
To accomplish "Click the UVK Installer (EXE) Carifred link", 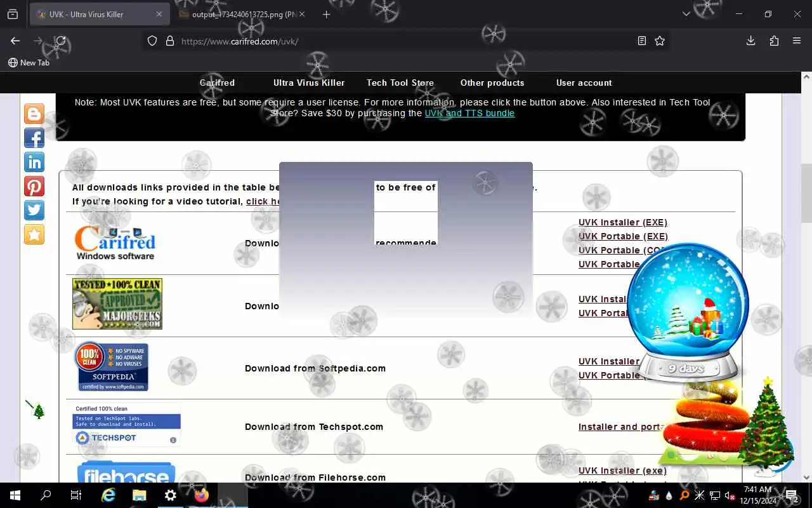I will click(623, 222).
